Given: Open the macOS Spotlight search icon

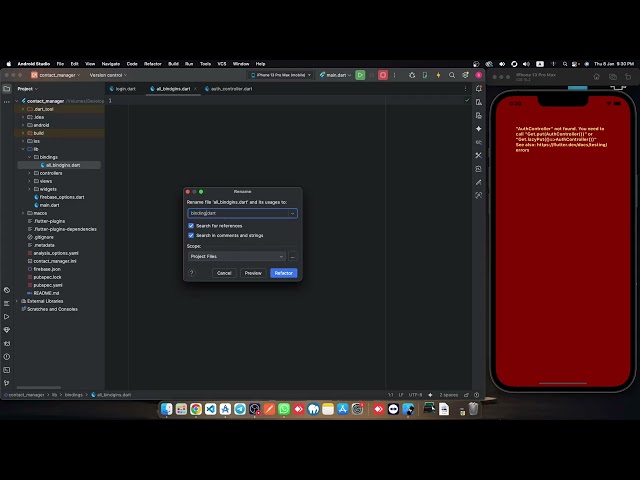Looking at the screenshot, I should 564,64.
